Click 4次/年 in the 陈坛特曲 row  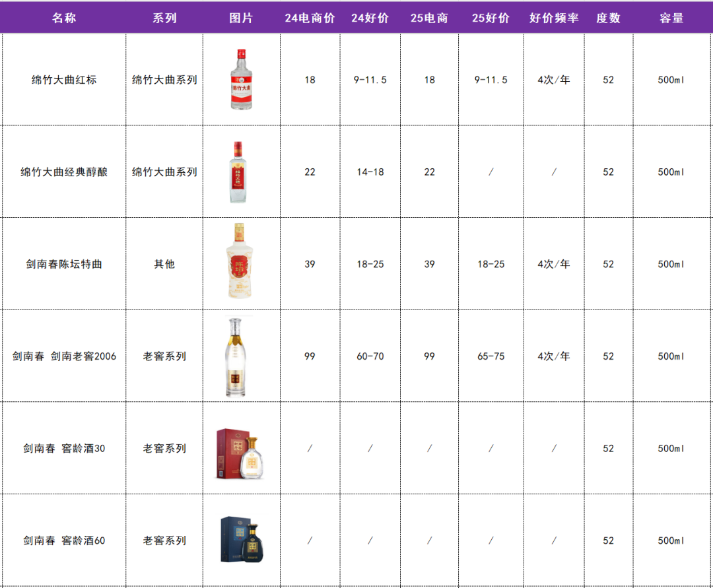click(554, 264)
